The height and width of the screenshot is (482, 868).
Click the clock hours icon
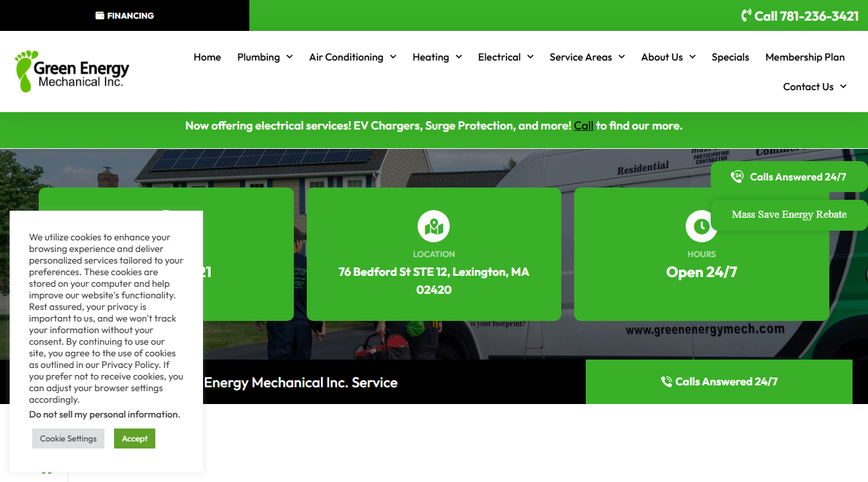click(701, 227)
